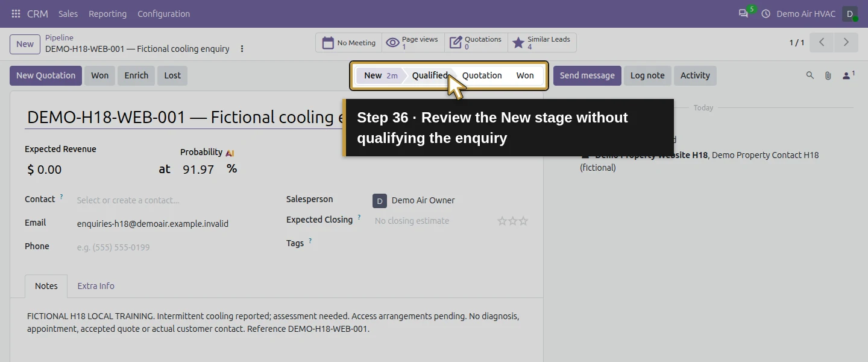868x362 pixels.
Task: Open the Contact dropdown field
Action: pyautogui.click(x=171, y=200)
